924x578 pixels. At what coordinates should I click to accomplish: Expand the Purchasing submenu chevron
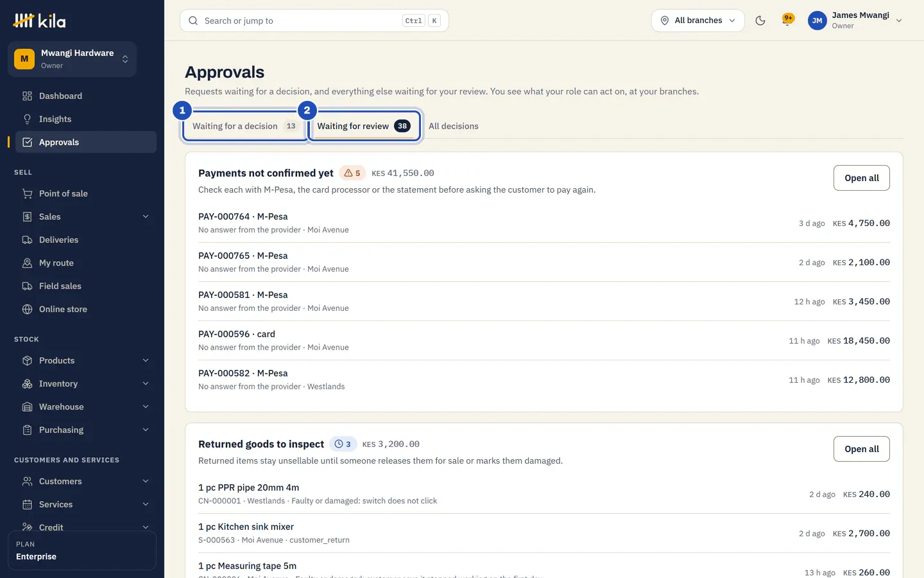coord(146,430)
